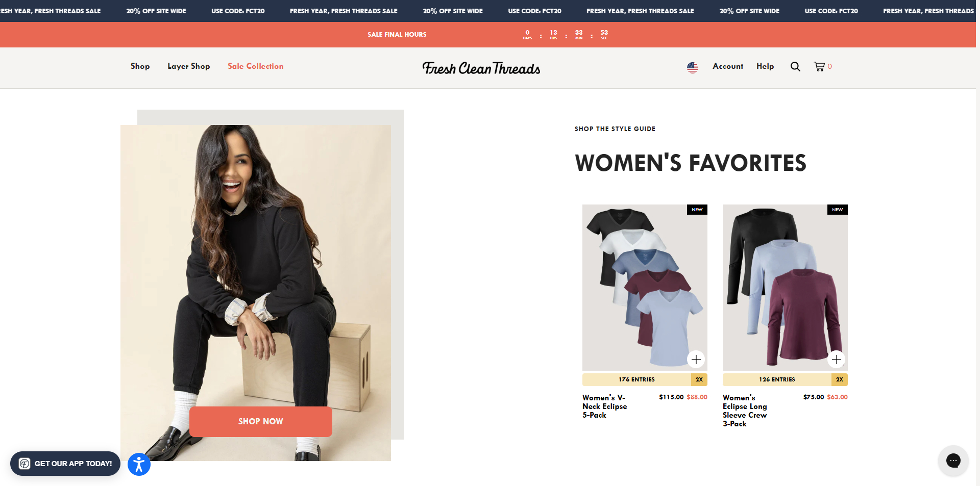Click the sale price $88.00
The height and width of the screenshot is (486, 980).
click(697, 397)
